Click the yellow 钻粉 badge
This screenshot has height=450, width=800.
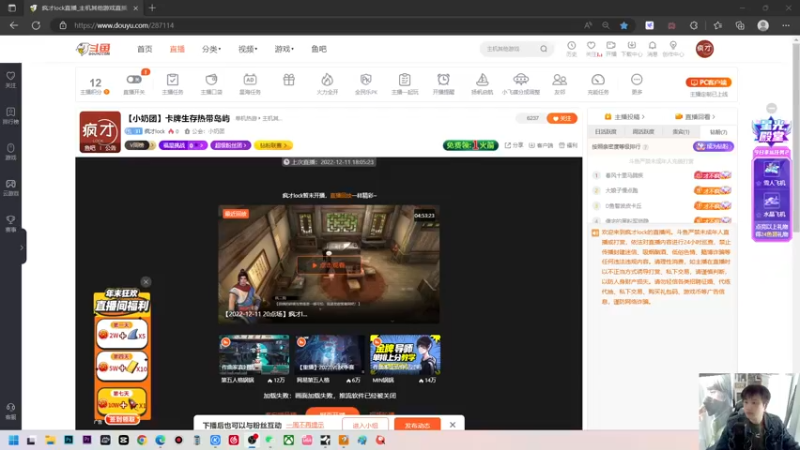(x=273, y=145)
